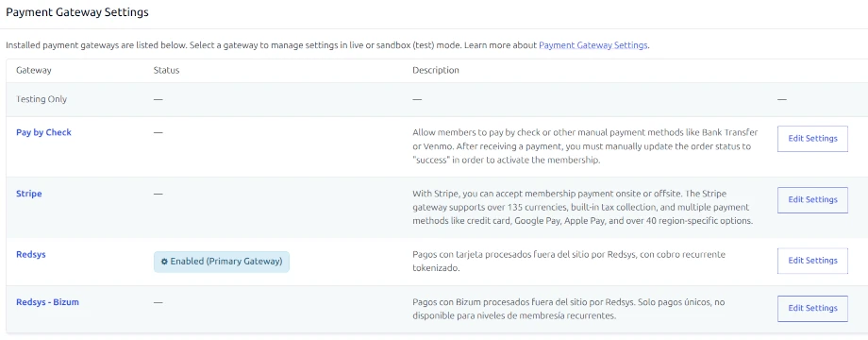The width and height of the screenshot is (868, 340).
Task: Click the Description column header
Action: (436, 71)
